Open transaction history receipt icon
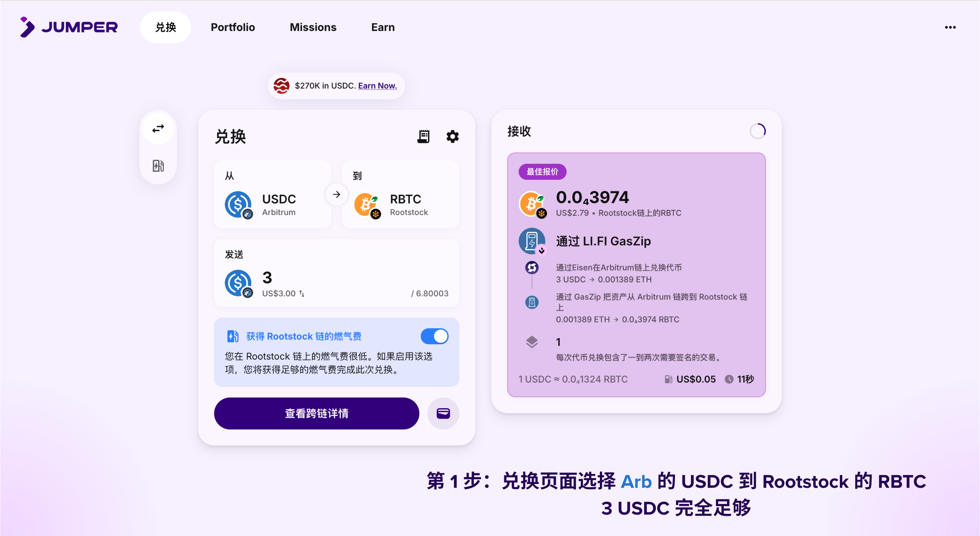 coord(423,137)
